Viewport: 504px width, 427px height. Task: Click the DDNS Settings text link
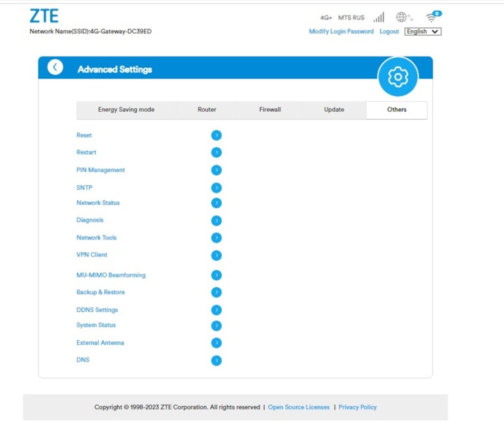(x=97, y=310)
